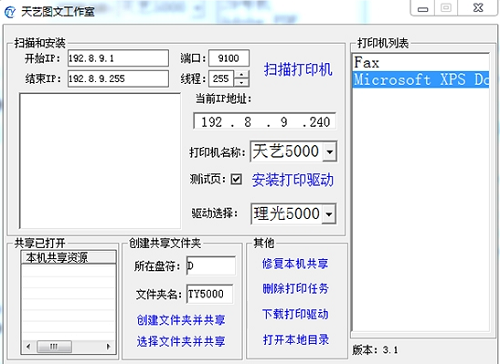Screen dimensions: 500x364
Task: Click the 天艺图文工作室 title bar app icon
Action: point(10,12)
